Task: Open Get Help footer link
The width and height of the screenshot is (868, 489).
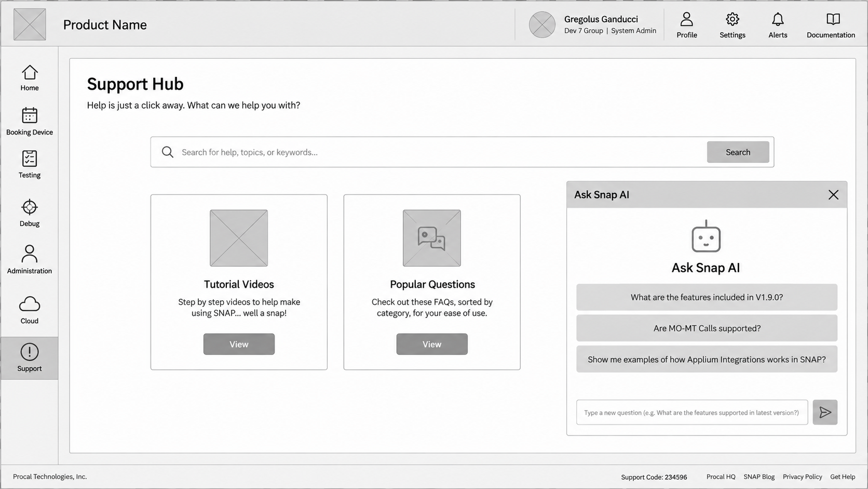Action: click(x=843, y=477)
